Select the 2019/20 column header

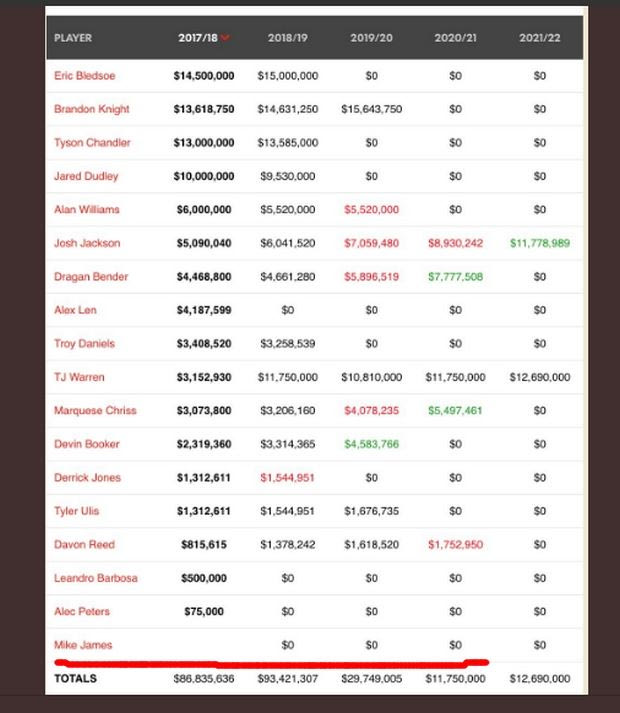[x=371, y=38]
